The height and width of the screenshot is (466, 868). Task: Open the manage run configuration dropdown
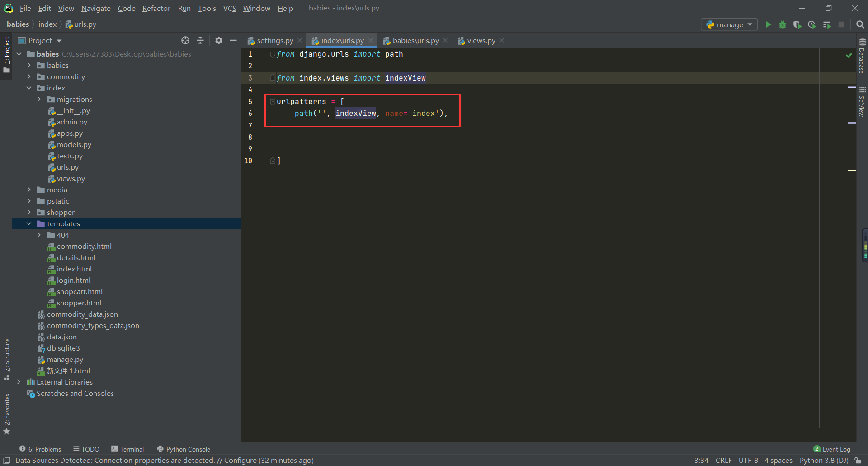[x=729, y=24]
